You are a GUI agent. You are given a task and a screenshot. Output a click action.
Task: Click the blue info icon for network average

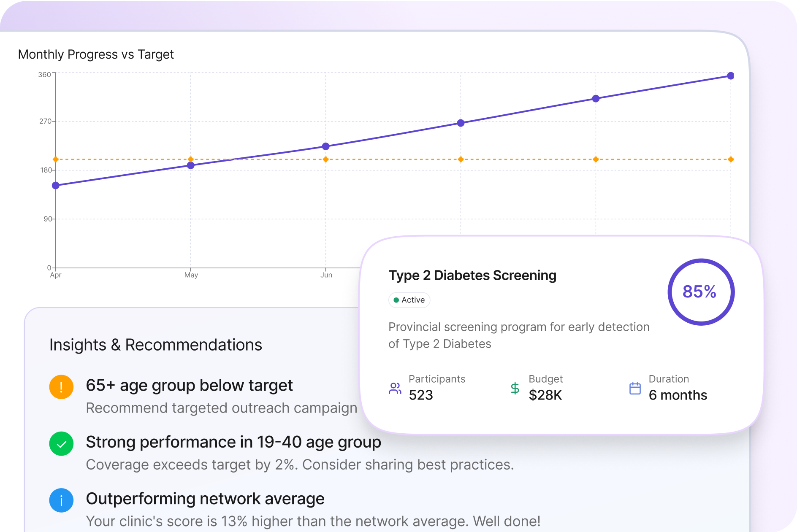(61, 500)
